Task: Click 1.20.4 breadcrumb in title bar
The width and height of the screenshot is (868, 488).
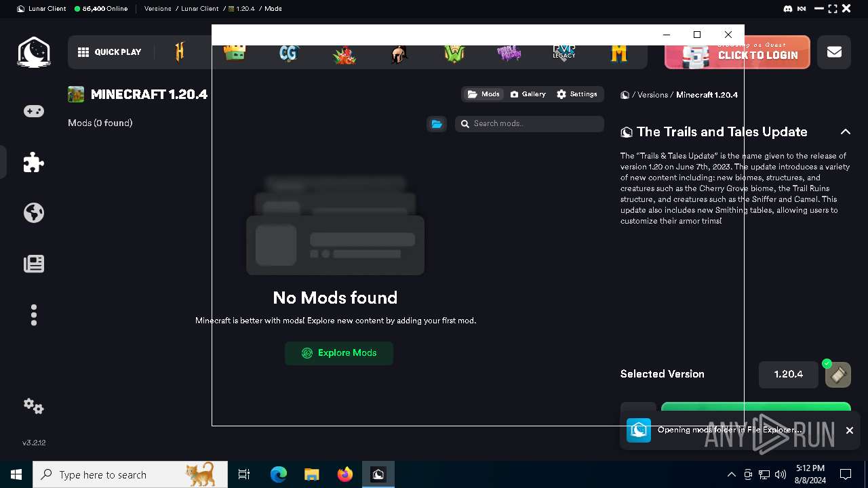Action: (241, 9)
